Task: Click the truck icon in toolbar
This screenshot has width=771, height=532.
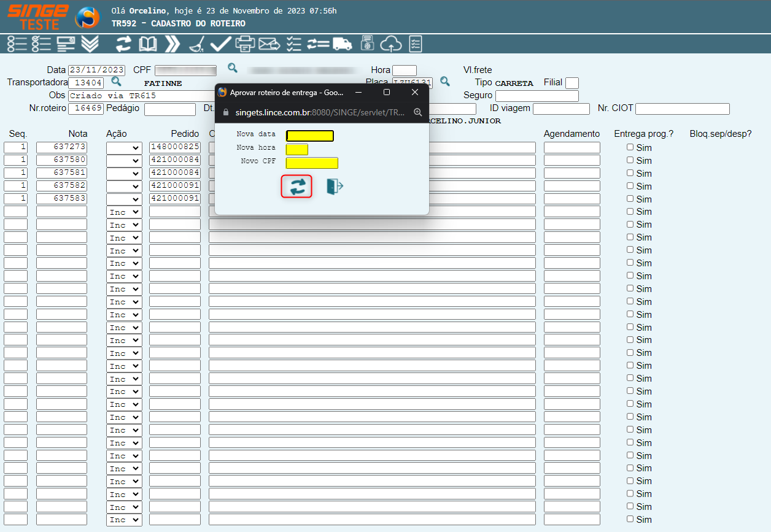Action: click(342, 44)
